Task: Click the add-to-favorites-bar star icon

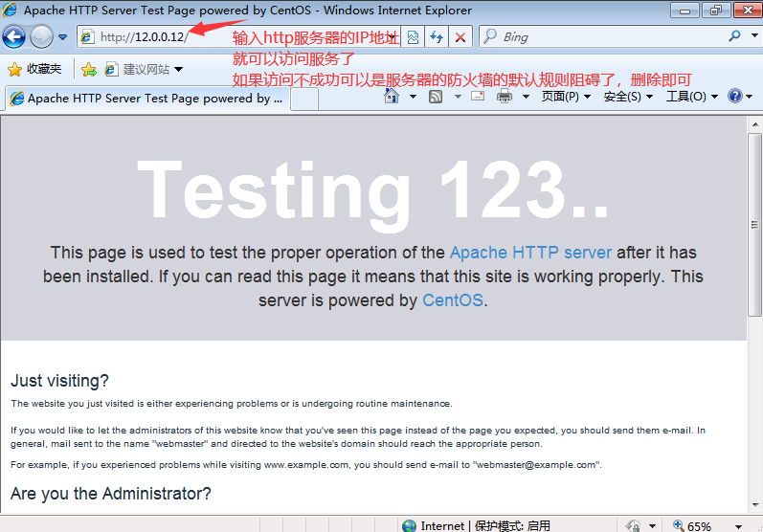Action: [x=89, y=70]
